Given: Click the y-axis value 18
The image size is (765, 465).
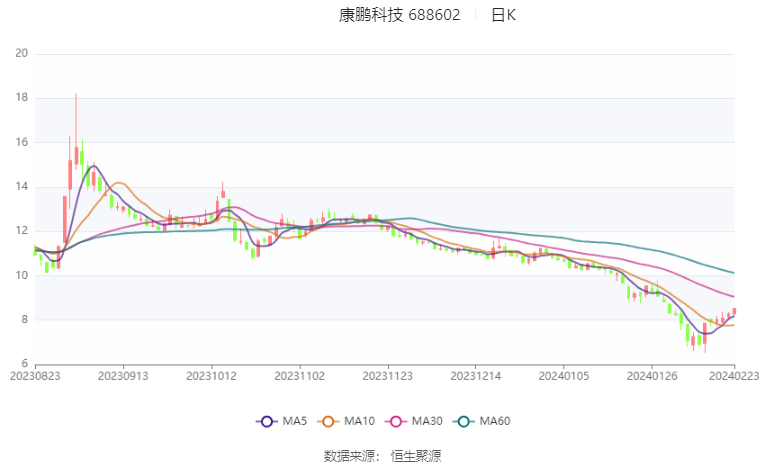Looking at the screenshot, I should point(21,98).
